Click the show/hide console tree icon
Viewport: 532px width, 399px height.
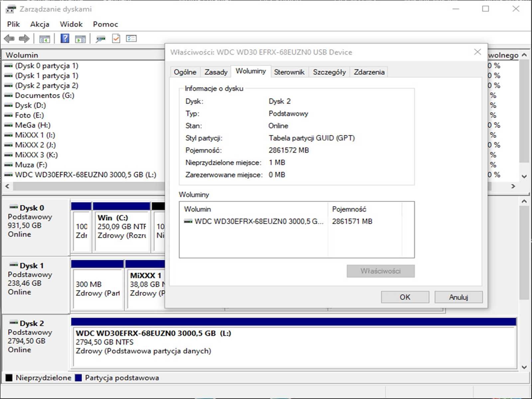point(45,39)
